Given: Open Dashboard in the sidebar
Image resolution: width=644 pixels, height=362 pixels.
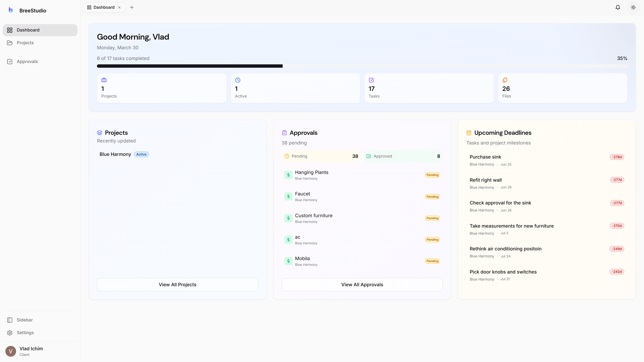Looking at the screenshot, I should coord(40,30).
